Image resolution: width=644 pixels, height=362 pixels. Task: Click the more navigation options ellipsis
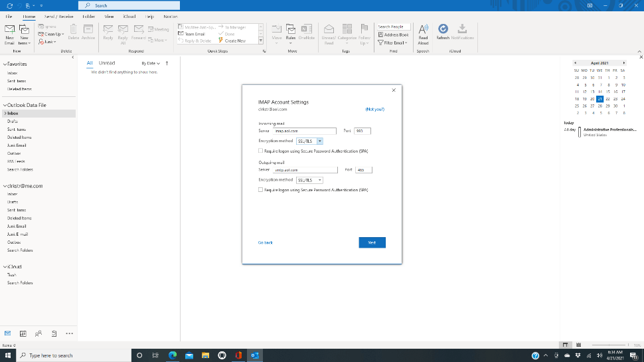(70, 333)
